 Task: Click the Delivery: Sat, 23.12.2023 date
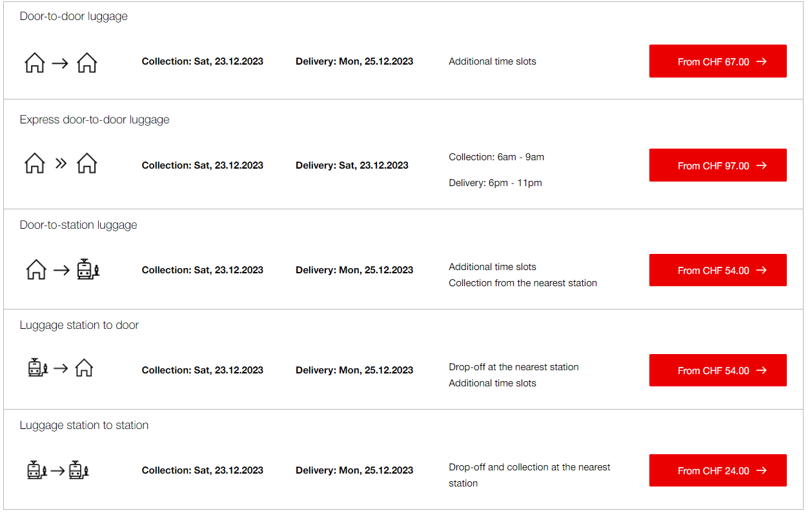(x=352, y=165)
